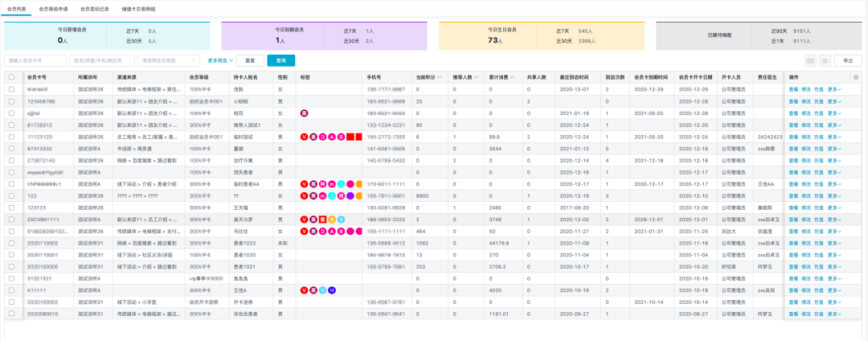Screen dimensions: 868x341
Task: Click the 会员等级 cell vip尊享卡5000
Action: 206,278
